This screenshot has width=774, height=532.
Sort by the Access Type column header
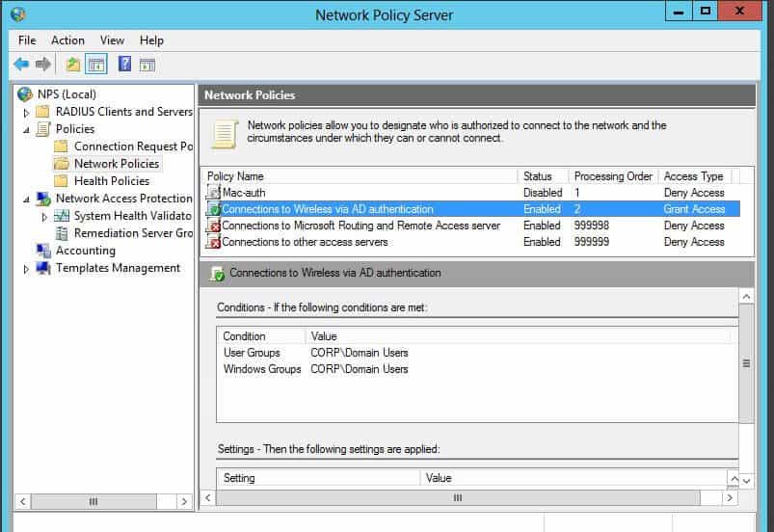pyautogui.click(x=695, y=176)
